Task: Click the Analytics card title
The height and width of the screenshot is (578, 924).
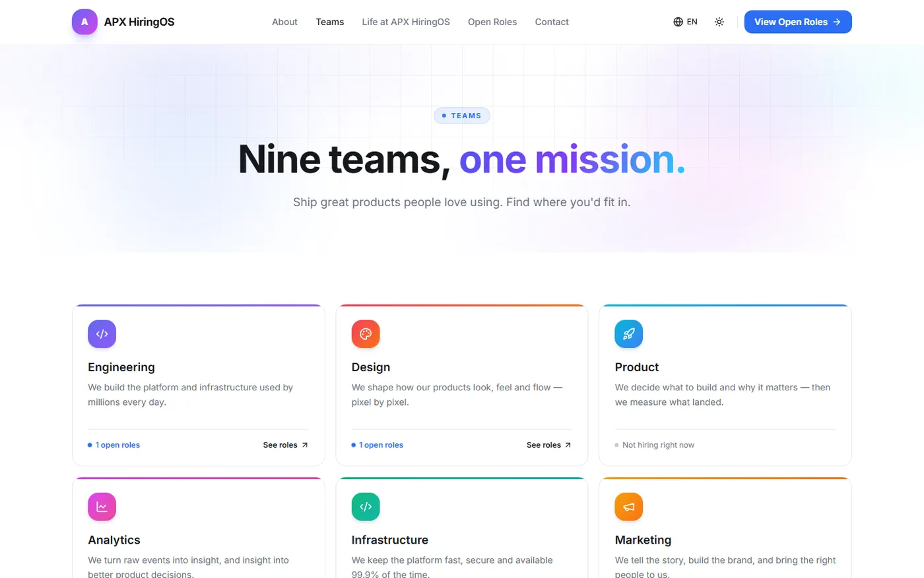Action: (x=114, y=540)
